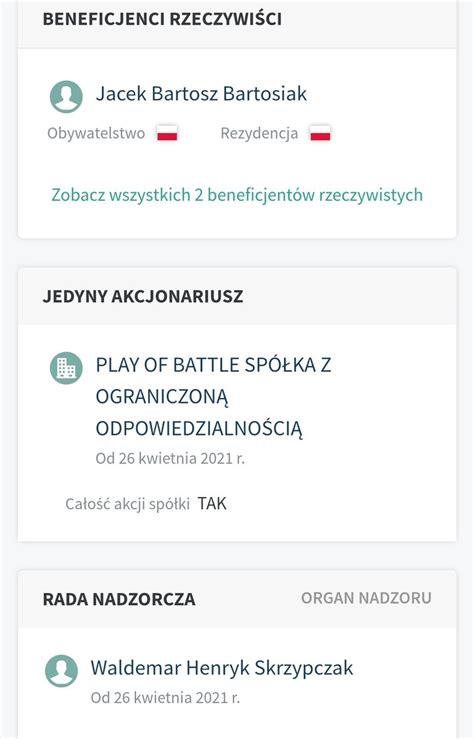Click the ORGAN NADZORU label

(x=366, y=598)
